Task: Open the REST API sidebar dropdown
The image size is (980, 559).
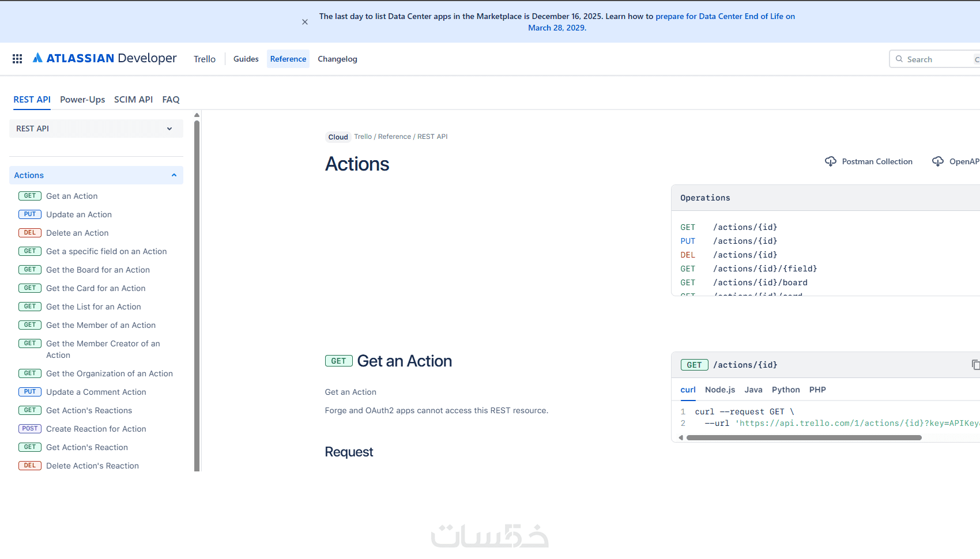Action: 96,129
